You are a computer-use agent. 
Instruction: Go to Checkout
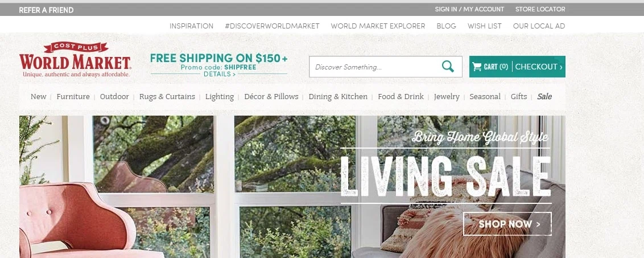click(539, 67)
